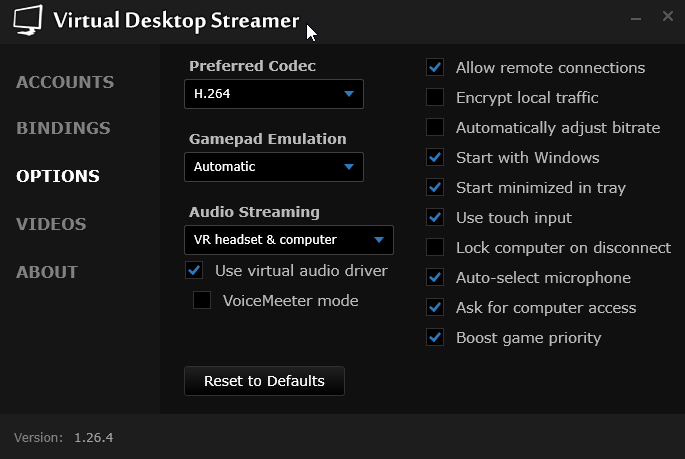Click the Virtual Desktop Streamer monitor logo
685x459 pixels.
click(x=28, y=21)
